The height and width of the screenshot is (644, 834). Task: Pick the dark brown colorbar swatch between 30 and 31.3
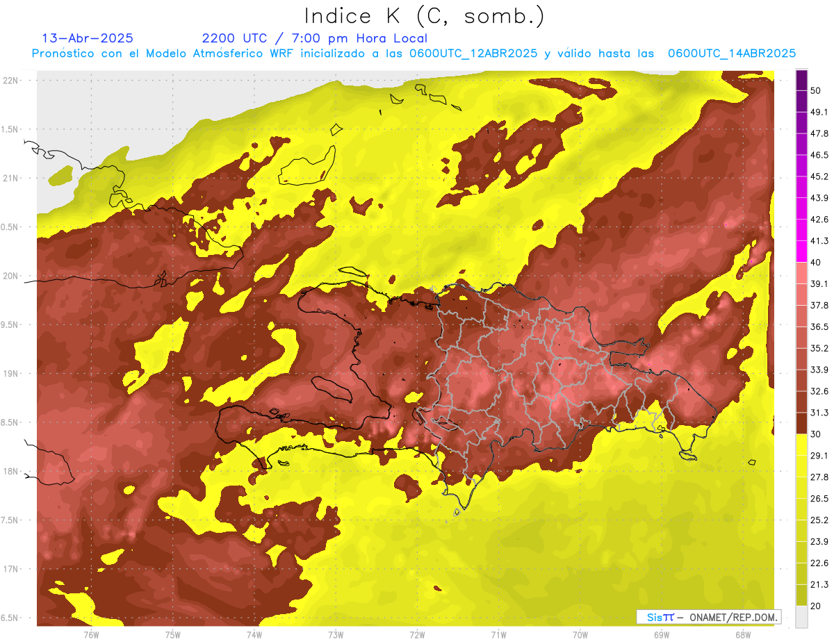click(x=801, y=424)
